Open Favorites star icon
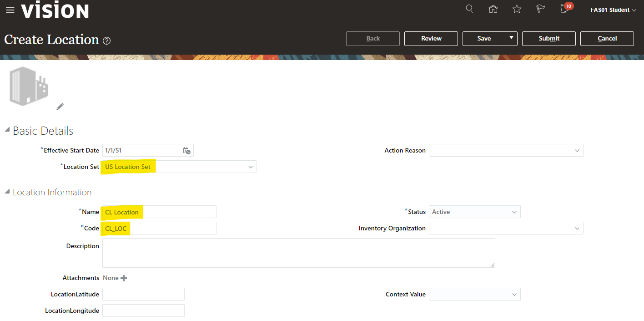 [517, 9]
